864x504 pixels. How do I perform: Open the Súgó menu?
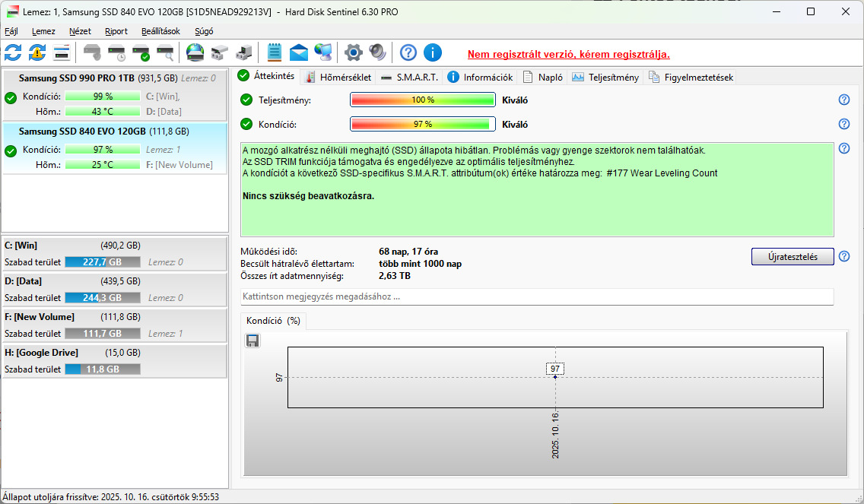pyautogui.click(x=204, y=31)
